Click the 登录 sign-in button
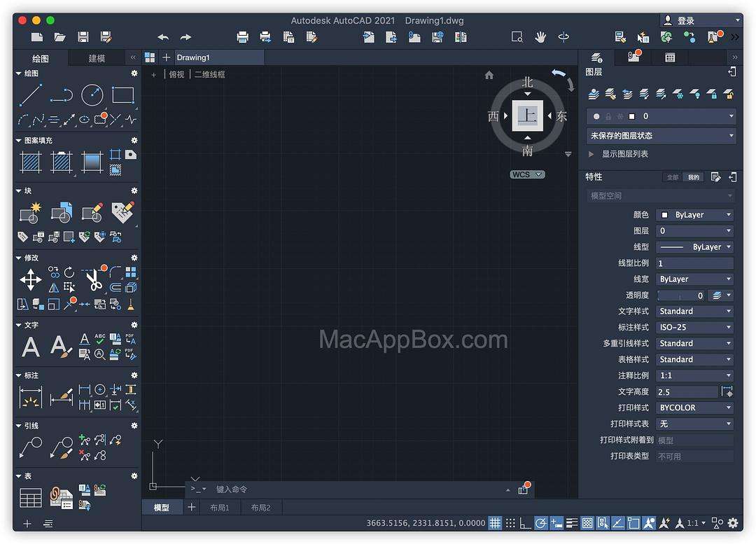756x544 pixels. tap(701, 20)
